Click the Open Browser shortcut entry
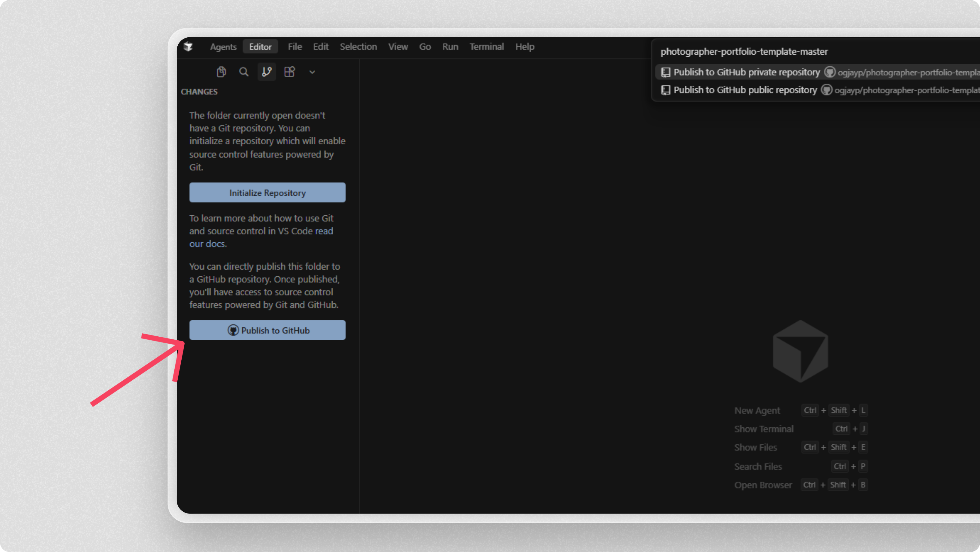Image resolution: width=980 pixels, height=552 pixels. 763,485
